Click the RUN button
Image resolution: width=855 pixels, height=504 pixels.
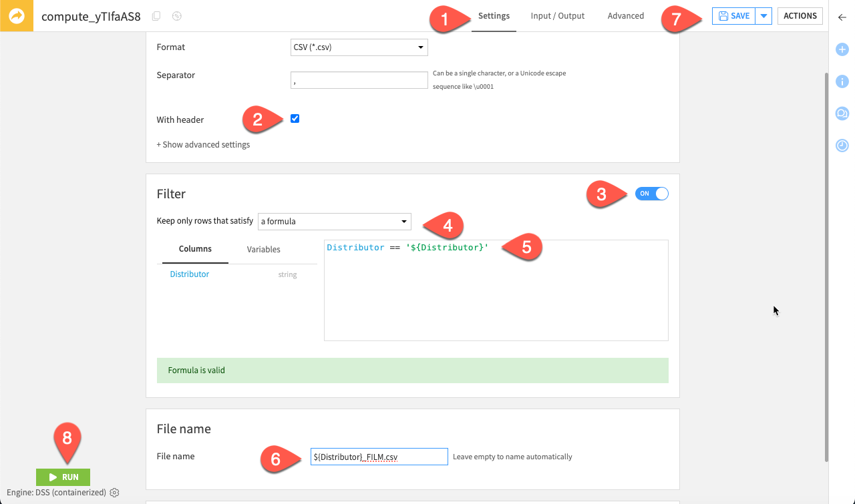[63, 477]
